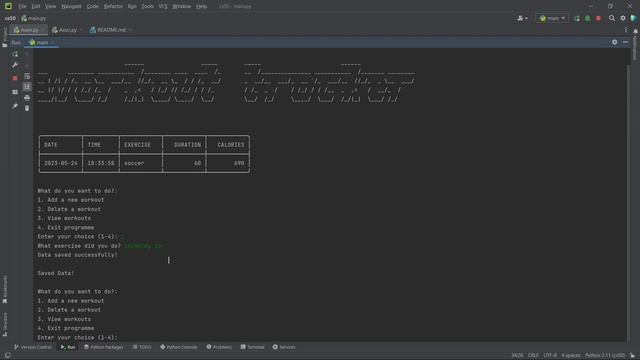Start the debugger with the bug icon
The width and height of the screenshot is (640, 360).
click(587, 18)
